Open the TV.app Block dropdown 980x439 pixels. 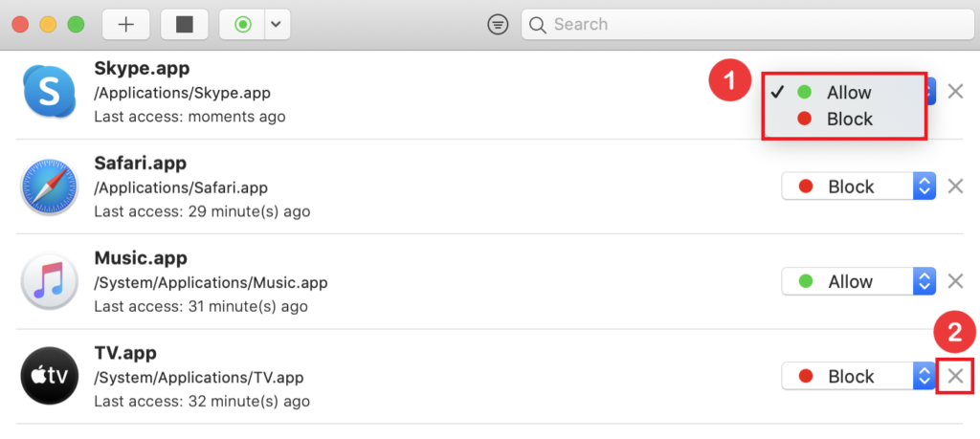(x=857, y=376)
